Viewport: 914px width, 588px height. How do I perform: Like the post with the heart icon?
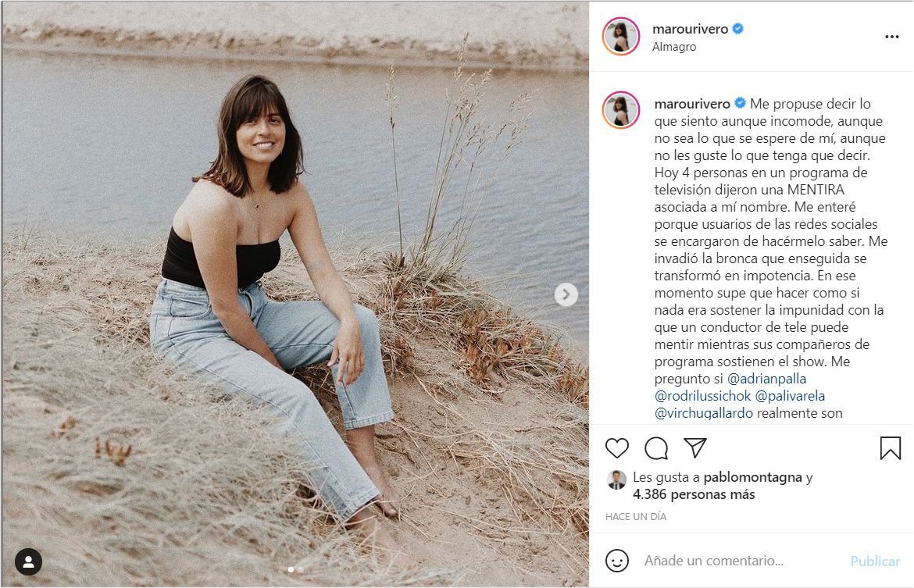tap(617, 447)
